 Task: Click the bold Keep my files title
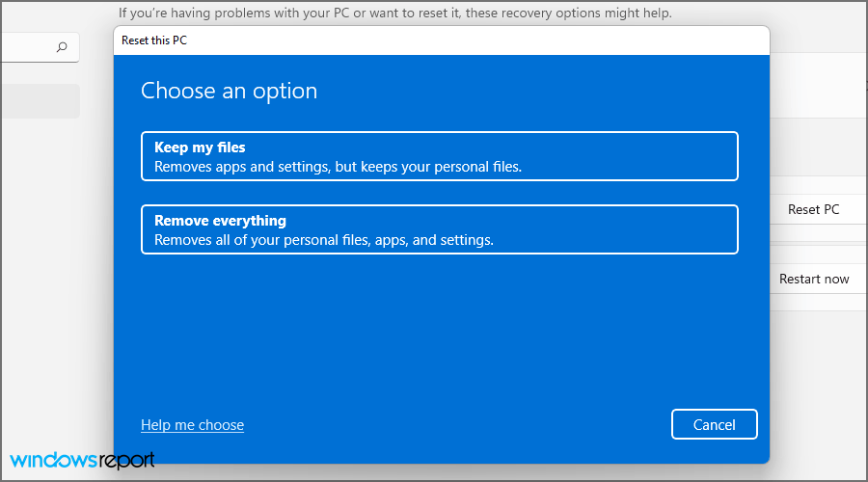(x=200, y=147)
